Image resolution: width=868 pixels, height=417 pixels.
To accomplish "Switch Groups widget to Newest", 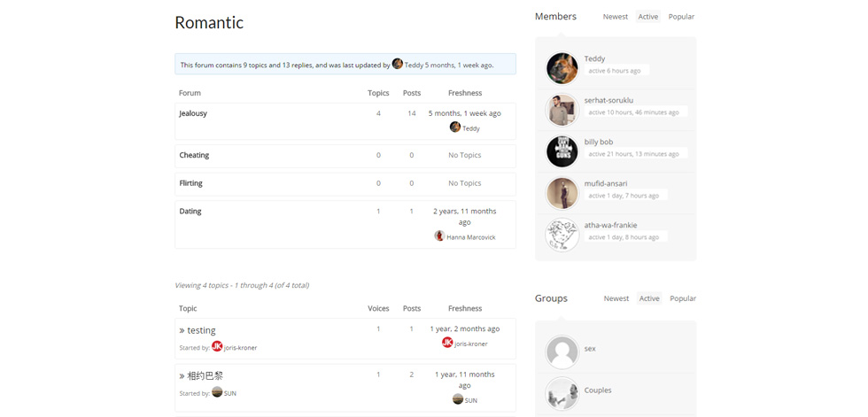I will [x=616, y=298].
